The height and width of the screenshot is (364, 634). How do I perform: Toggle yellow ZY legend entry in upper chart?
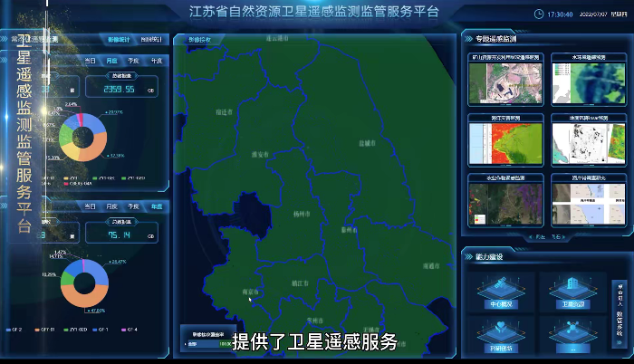point(71,178)
